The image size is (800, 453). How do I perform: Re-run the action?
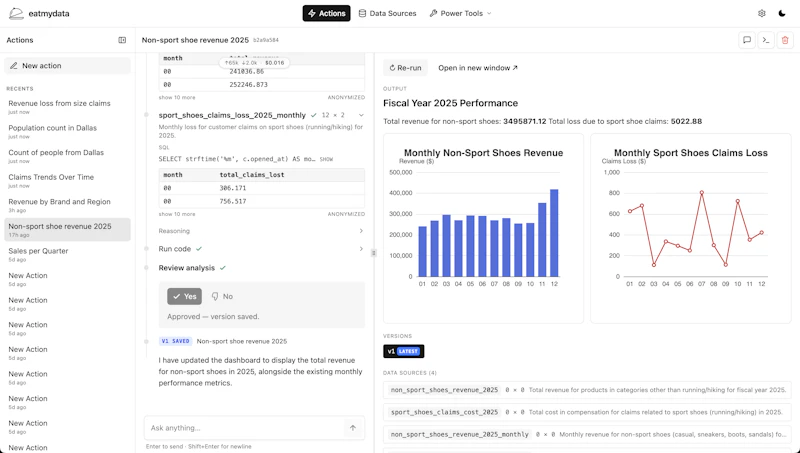tap(406, 68)
